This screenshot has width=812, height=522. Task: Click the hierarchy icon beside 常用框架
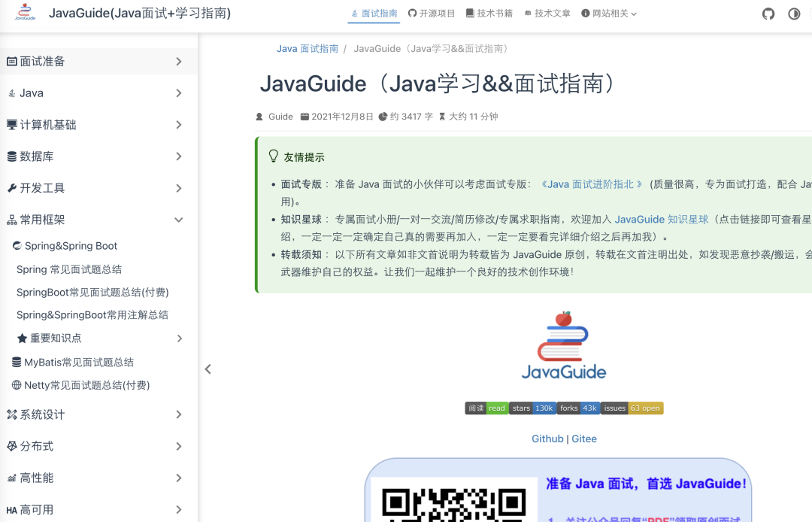point(11,220)
